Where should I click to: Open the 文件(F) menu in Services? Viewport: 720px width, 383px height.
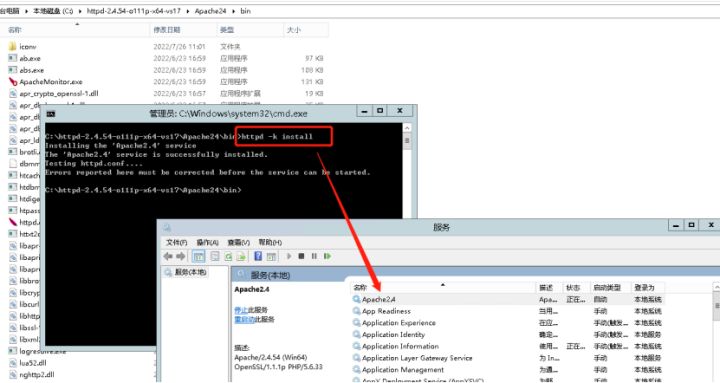176,242
